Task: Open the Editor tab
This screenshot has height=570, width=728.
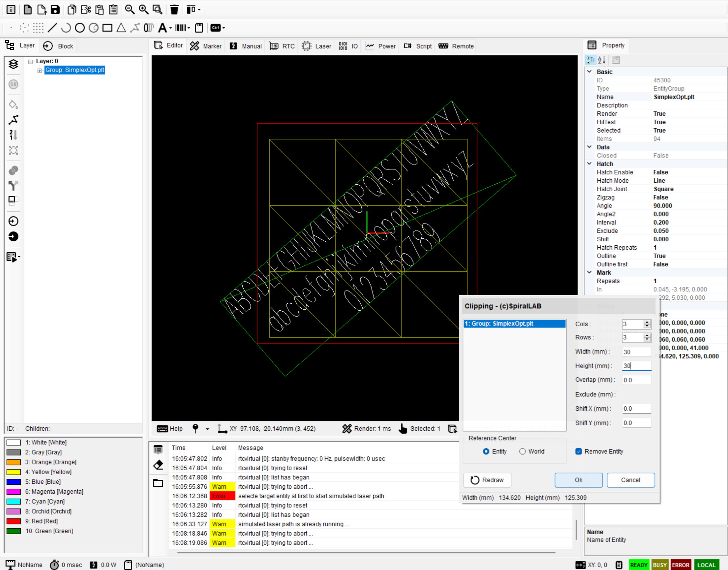Action: point(169,46)
